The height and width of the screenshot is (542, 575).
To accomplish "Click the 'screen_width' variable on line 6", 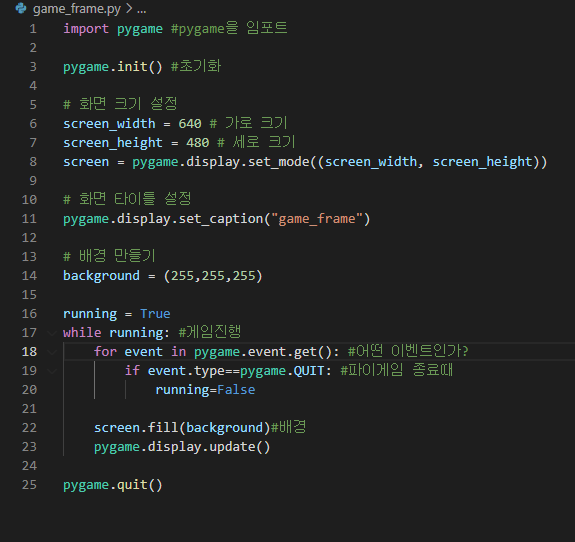I will pyautogui.click(x=109, y=124).
